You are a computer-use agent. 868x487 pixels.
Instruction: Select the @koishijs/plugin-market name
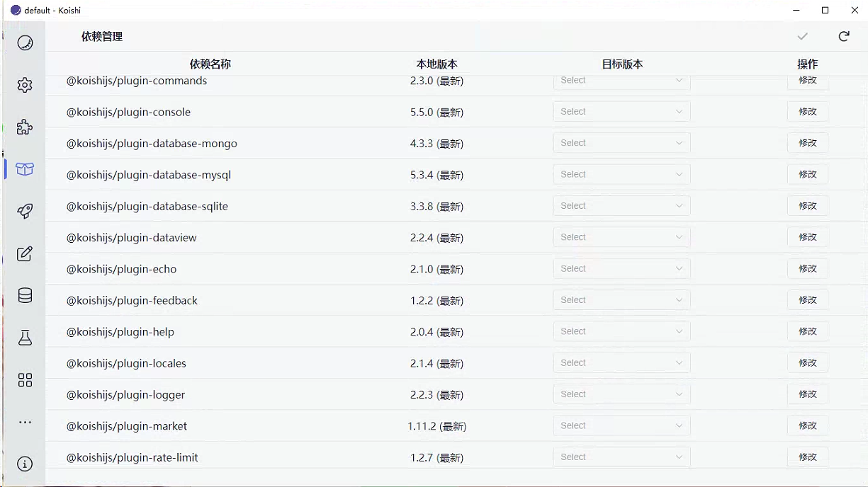click(127, 426)
